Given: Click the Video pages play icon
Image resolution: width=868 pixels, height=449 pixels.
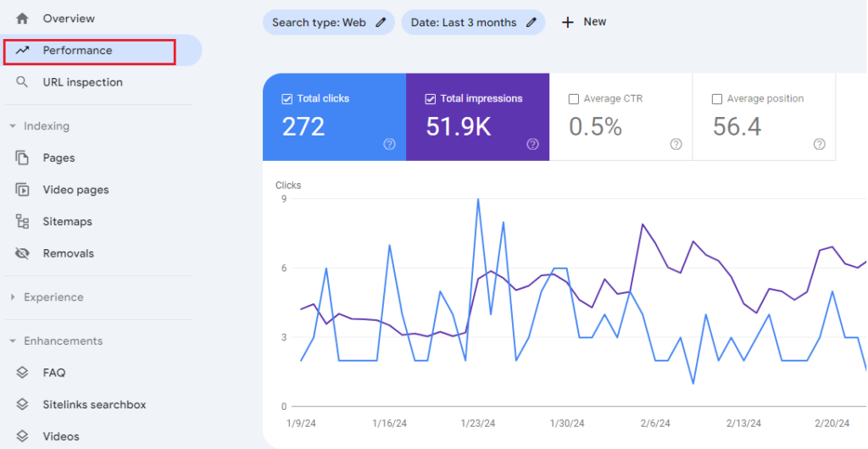Looking at the screenshot, I should click(x=22, y=190).
